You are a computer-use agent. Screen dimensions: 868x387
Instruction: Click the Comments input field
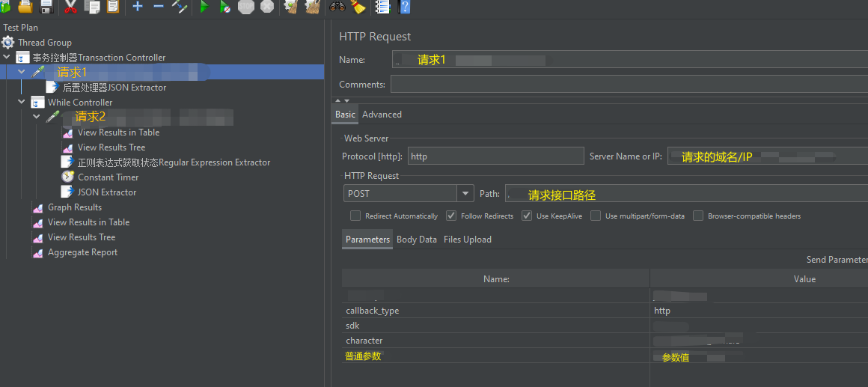pos(629,84)
